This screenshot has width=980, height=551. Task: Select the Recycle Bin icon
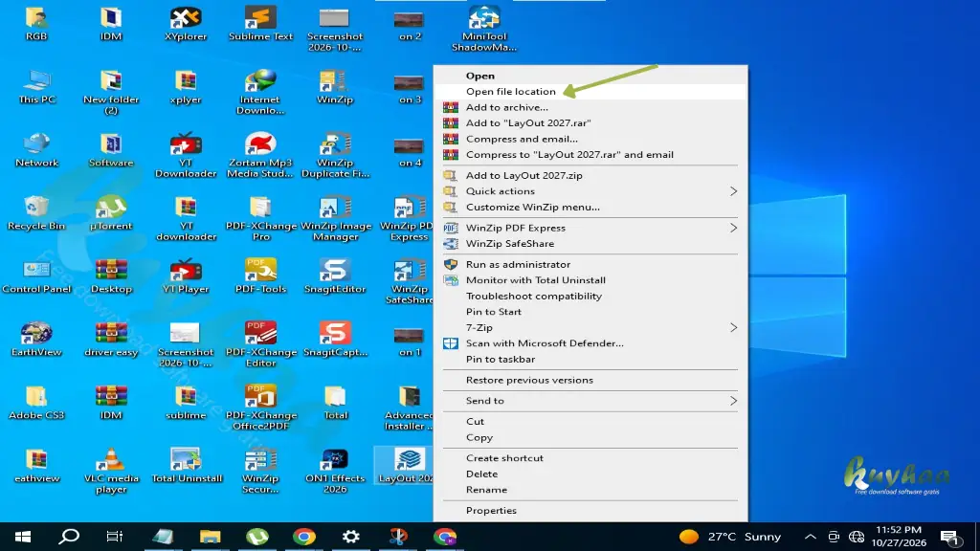[36, 213]
